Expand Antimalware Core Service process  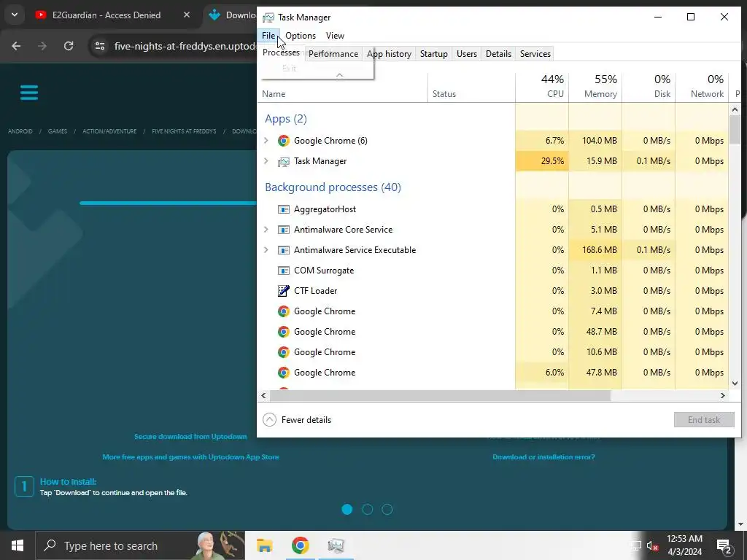[x=266, y=230]
